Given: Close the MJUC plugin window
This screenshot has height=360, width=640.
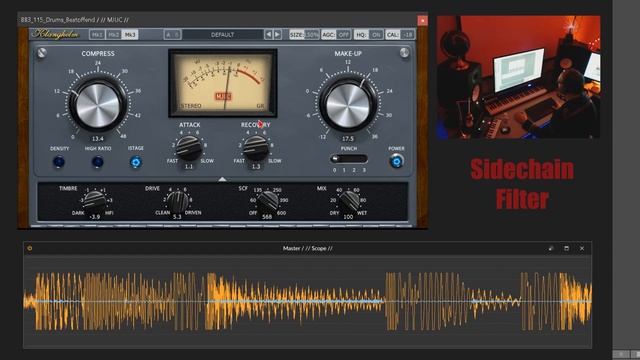Looking at the screenshot, I should coord(422,20).
